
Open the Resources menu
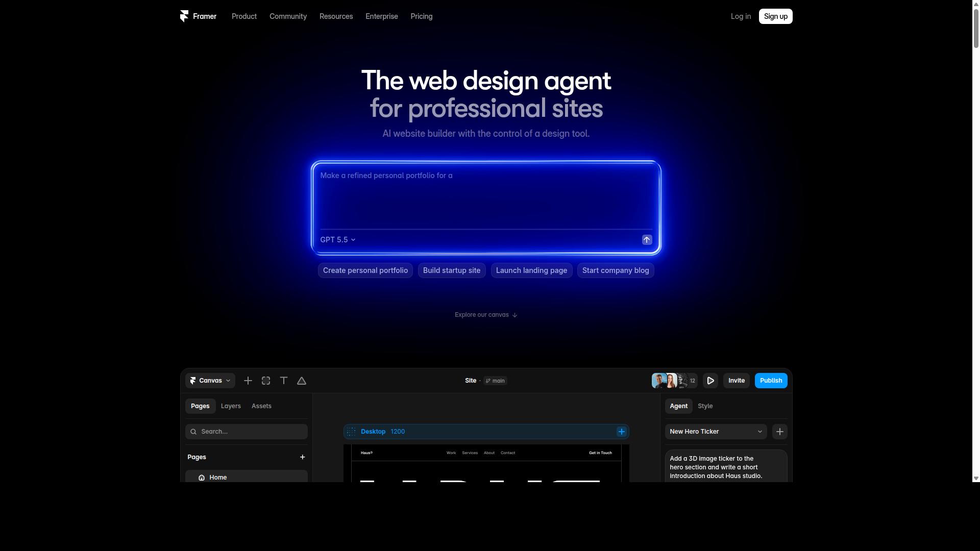point(336,16)
